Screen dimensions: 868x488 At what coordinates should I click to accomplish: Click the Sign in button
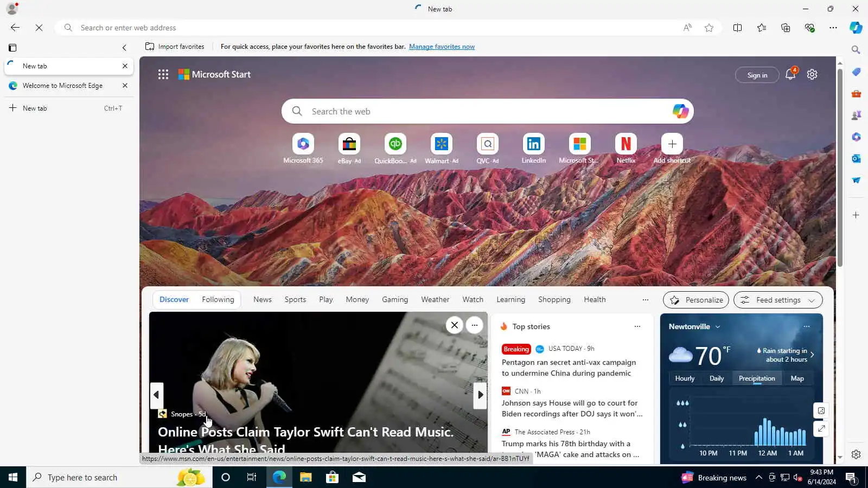757,75
